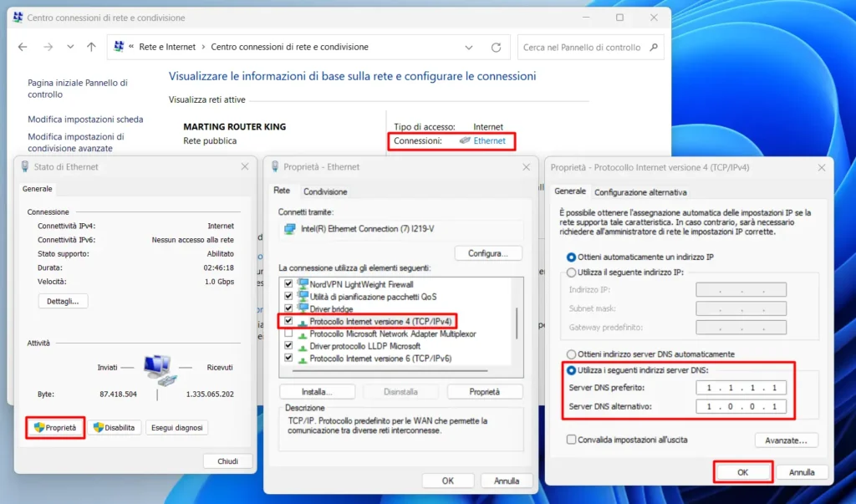
Task: Click search magnifier icon in Control Panel
Action: (654, 48)
